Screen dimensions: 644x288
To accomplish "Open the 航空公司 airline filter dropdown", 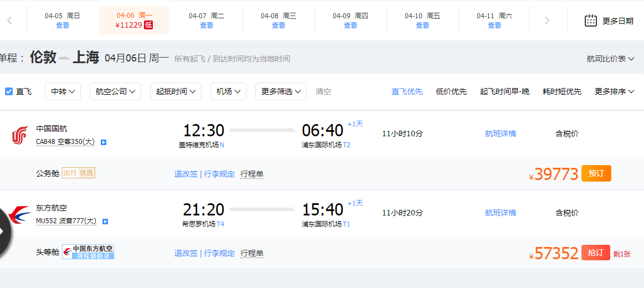I will [115, 91].
